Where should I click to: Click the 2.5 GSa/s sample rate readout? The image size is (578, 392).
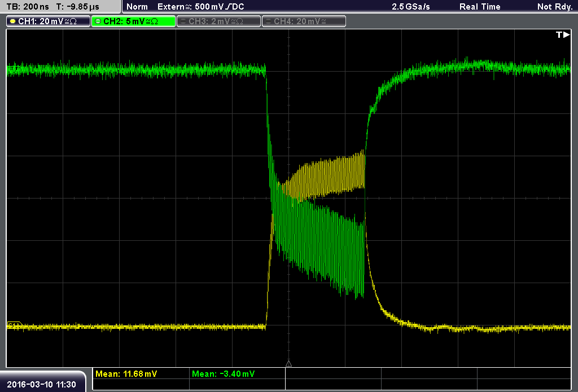pos(411,7)
